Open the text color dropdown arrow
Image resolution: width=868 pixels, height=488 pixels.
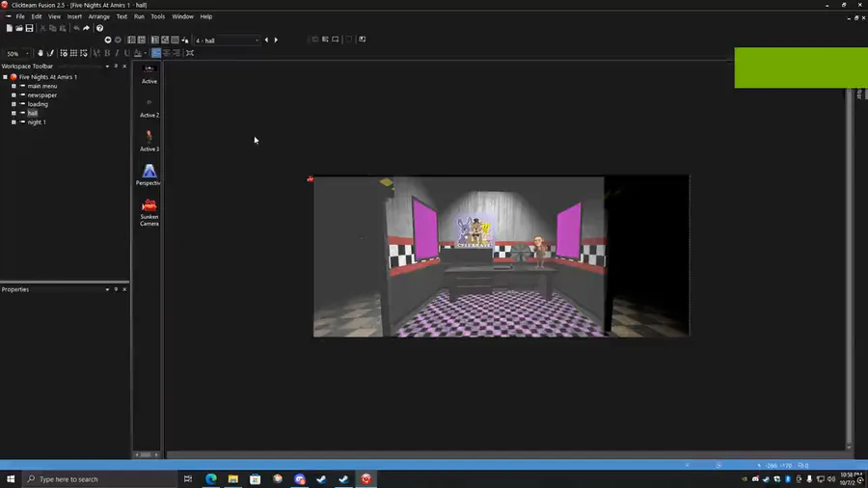pos(145,53)
